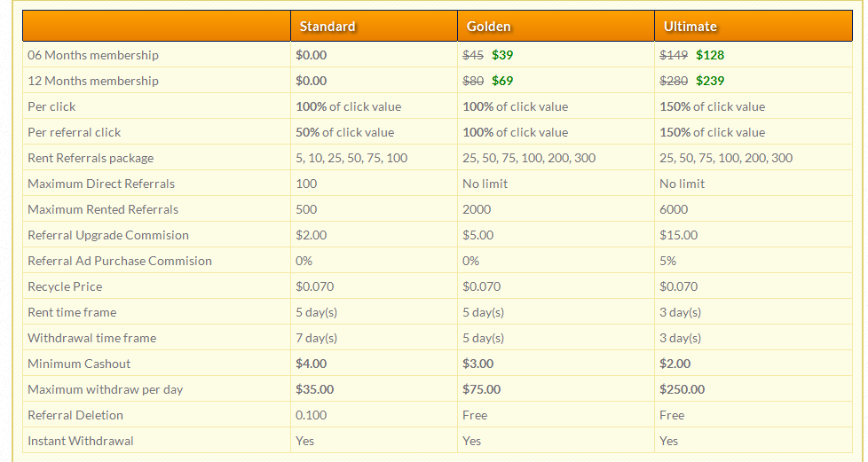This screenshot has height=462, width=868.
Task: Select the Golden 6-month $39 price
Action: click(502, 55)
